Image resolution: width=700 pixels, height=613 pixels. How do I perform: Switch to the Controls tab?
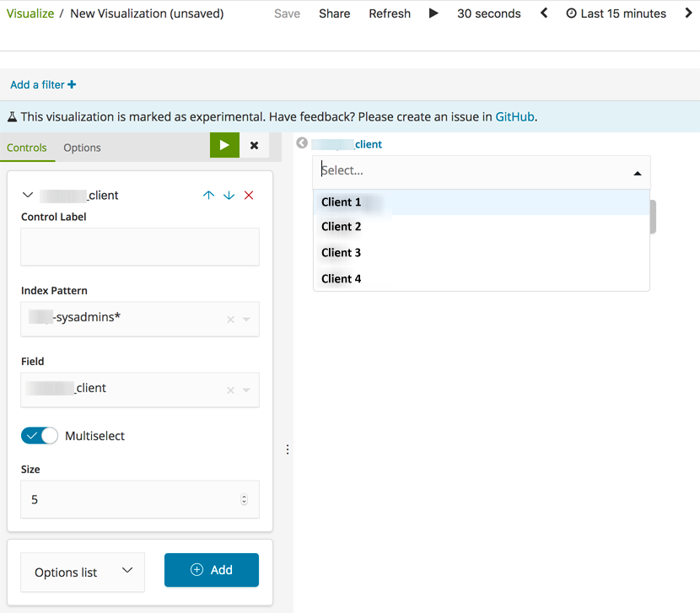tap(27, 148)
